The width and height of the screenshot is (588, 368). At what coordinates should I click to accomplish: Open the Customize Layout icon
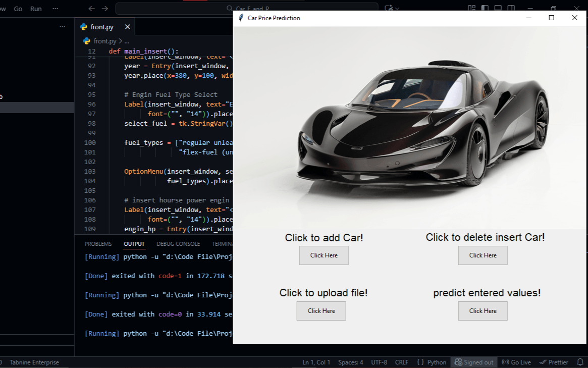coord(472,8)
